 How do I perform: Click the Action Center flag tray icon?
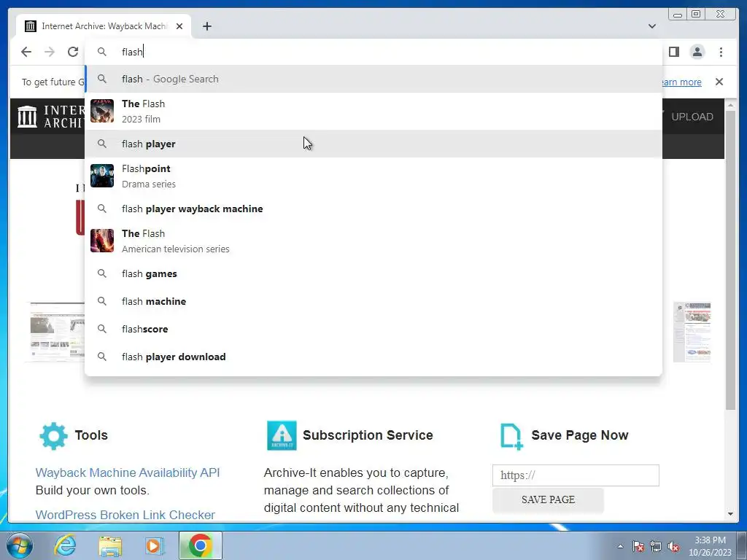point(638,546)
